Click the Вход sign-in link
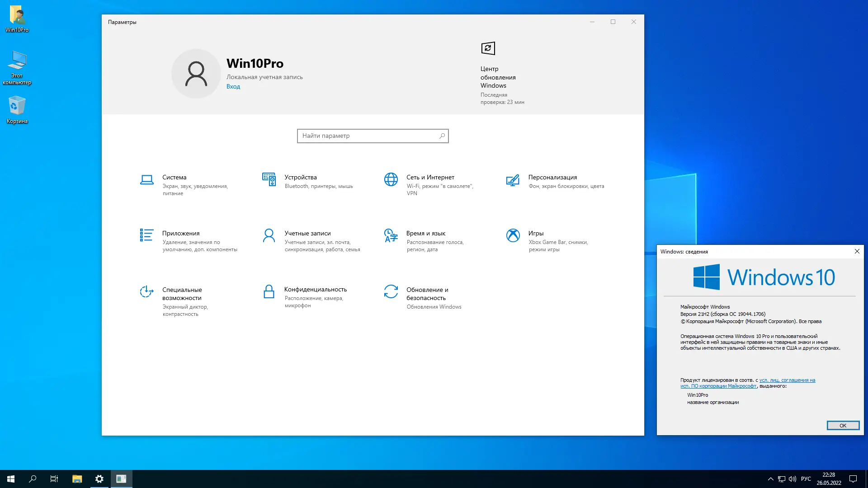 (233, 87)
